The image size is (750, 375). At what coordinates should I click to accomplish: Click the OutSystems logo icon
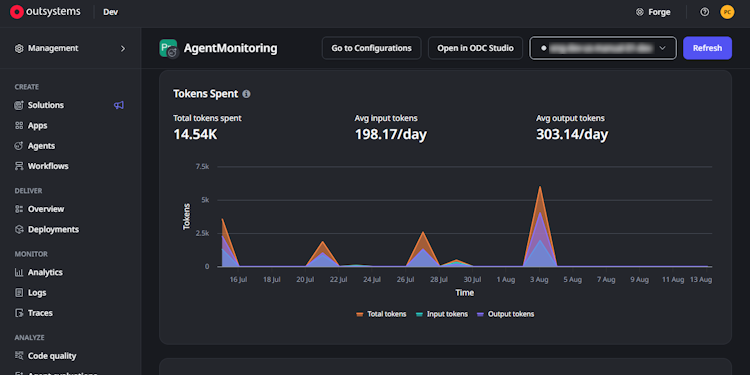coord(17,12)
